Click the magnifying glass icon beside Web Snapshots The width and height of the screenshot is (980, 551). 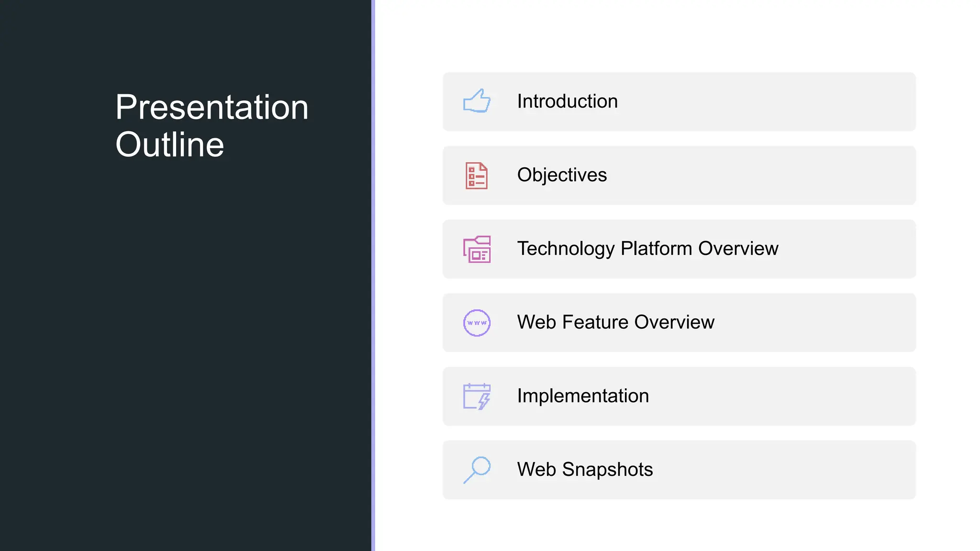[x=477, y=470]
